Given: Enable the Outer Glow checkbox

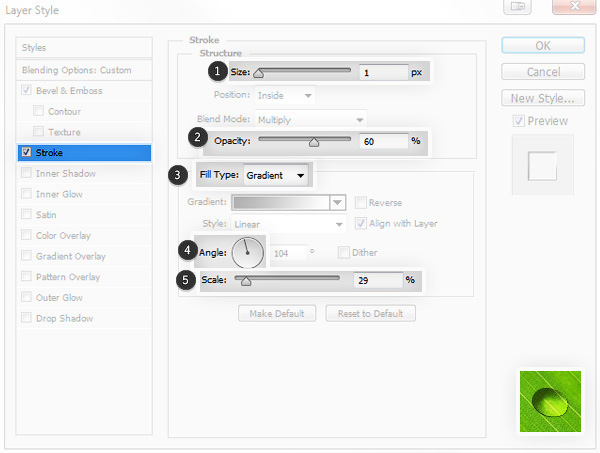Looking at the screenshot, I should 26,297.
